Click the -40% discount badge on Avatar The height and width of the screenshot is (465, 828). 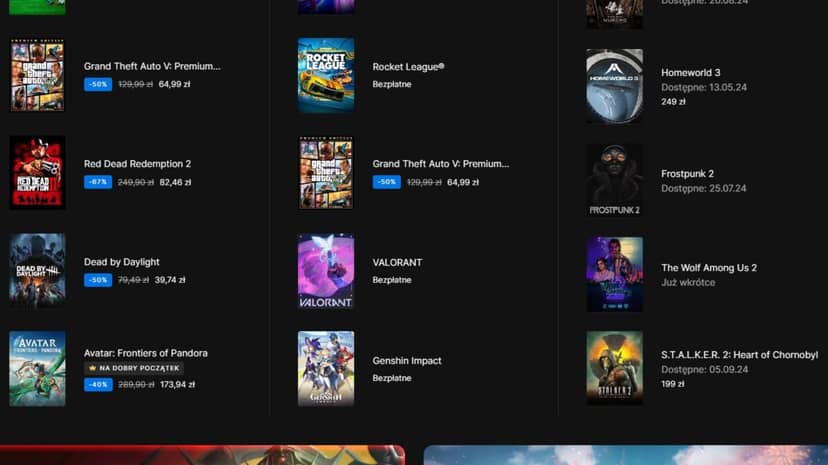click(x=98, y=385)
